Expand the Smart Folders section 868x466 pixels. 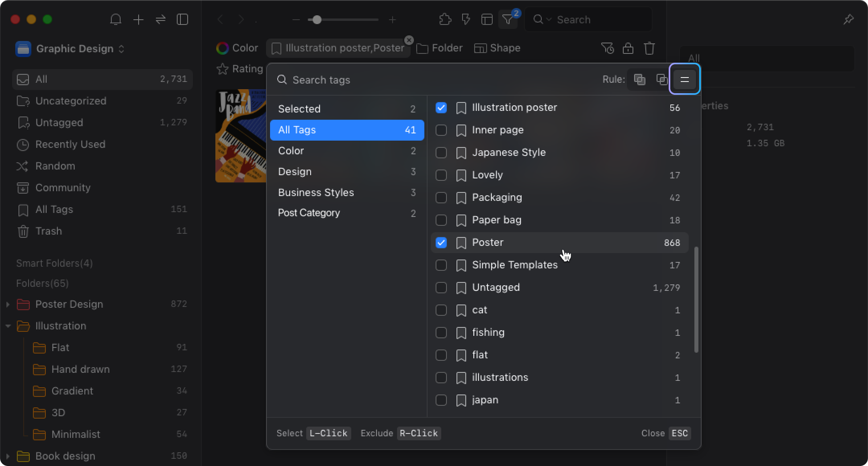point(54,264)
